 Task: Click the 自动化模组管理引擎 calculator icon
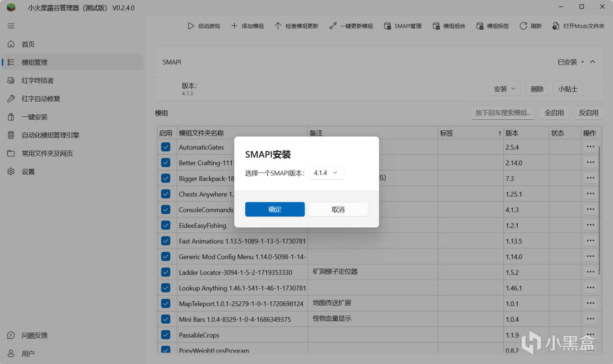[x=11, y=135]
